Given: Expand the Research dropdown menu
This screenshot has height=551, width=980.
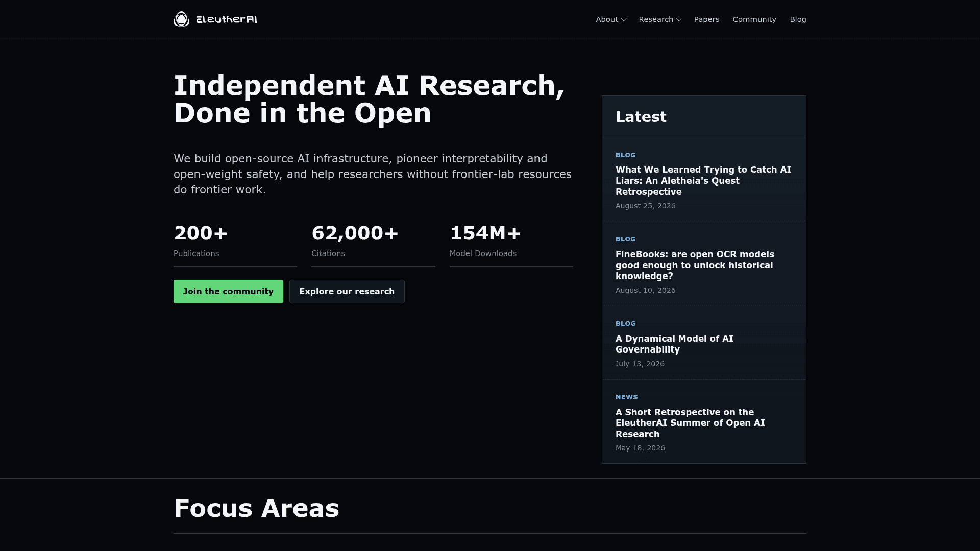Looking at the screenshot, I should click(x=659, y=19).
